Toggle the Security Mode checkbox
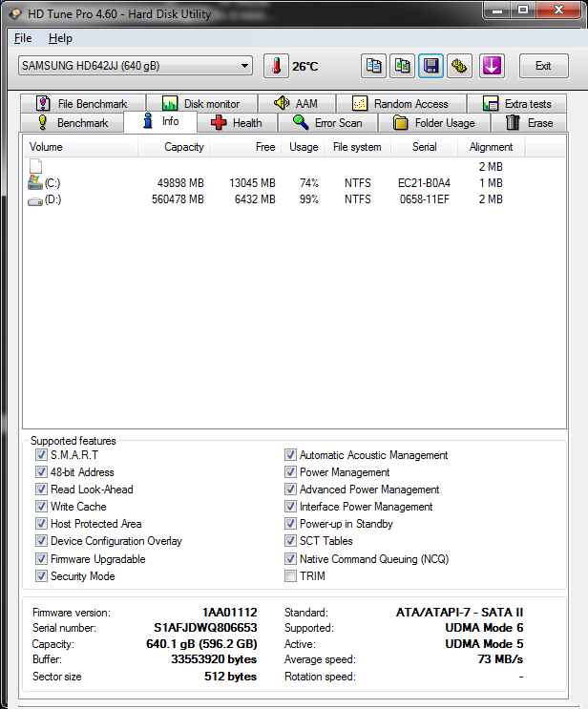 point(41,576)
